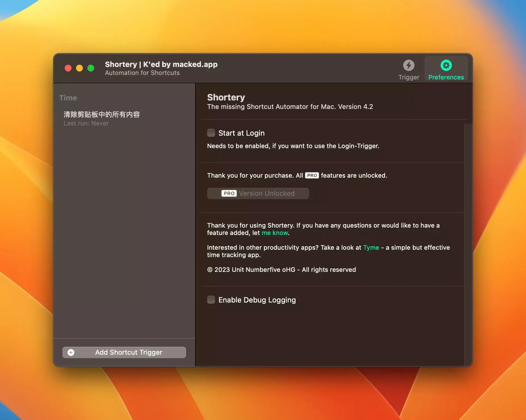This screenshot has width=526, height=420.
Task: Open the 'me know' contact link
Action: coord(275,233)
